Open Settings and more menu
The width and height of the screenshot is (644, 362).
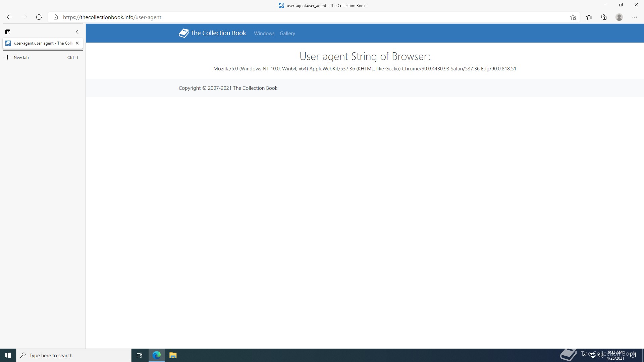[x=634, y=17]
